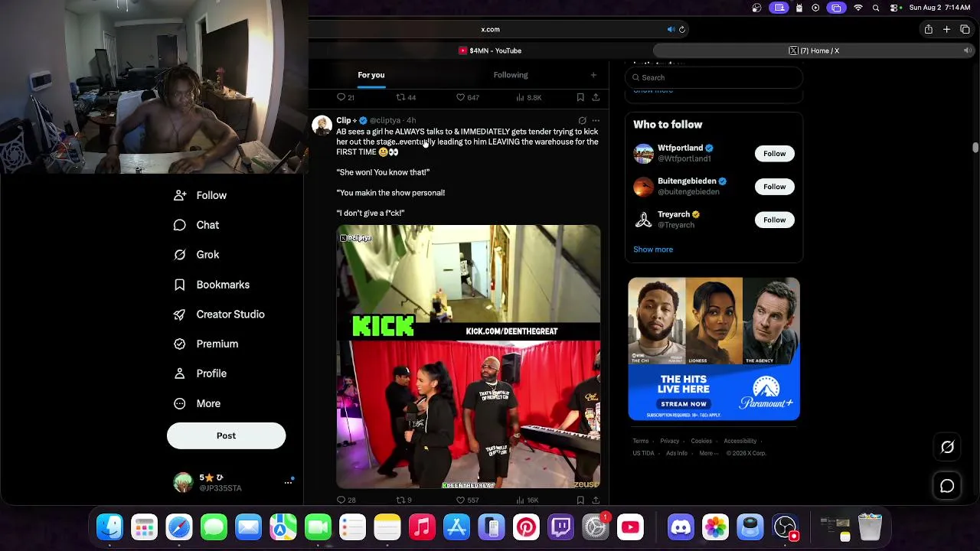
Task: Open the Privacy footer link
Action: (x=670, y=442)
